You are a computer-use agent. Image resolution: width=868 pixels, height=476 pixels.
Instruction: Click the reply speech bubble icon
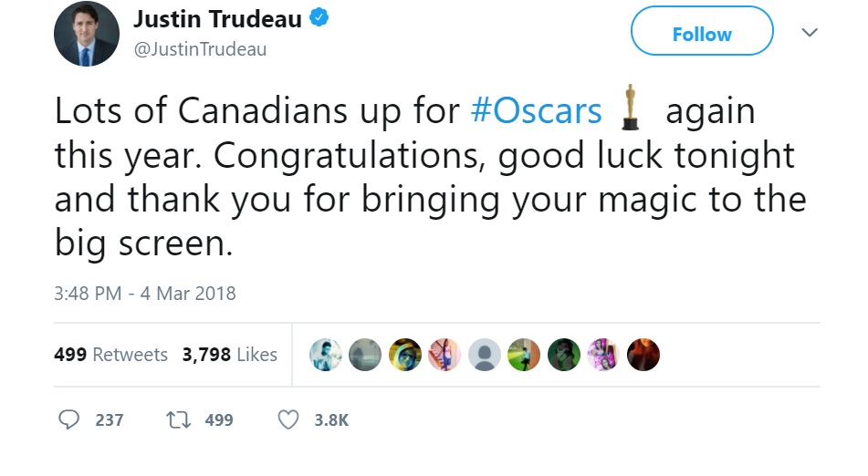click(69, 419)
